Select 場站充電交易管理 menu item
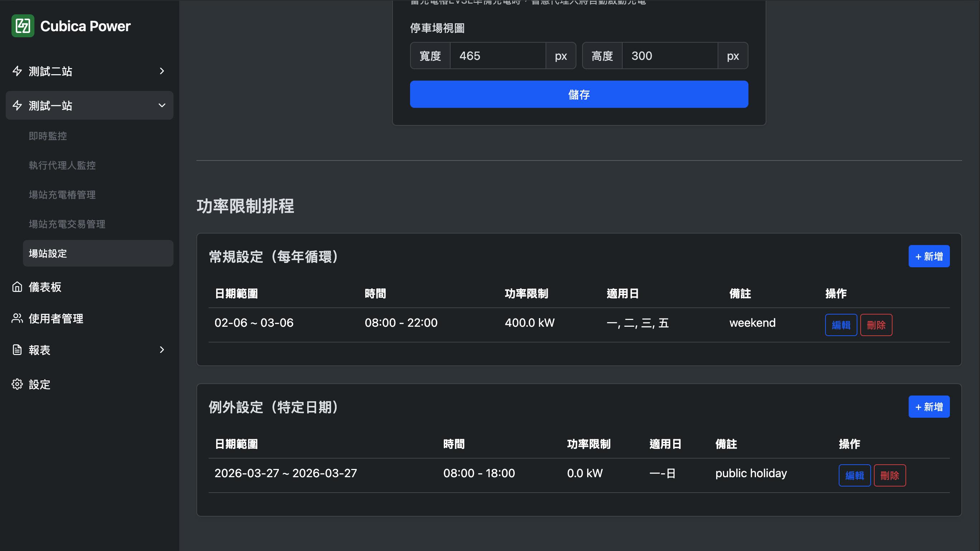This screenshot has width=980, height=551. [x=67, y=224]
